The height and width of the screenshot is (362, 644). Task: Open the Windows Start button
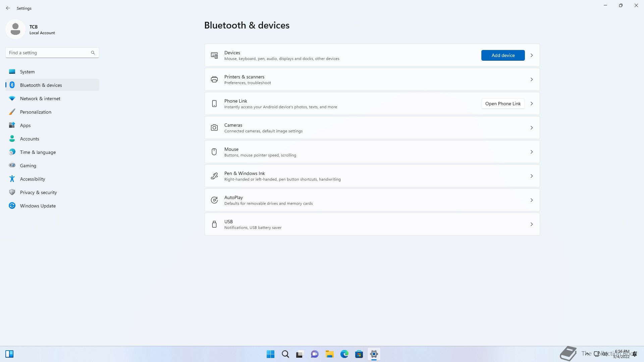tap(270, 354)
